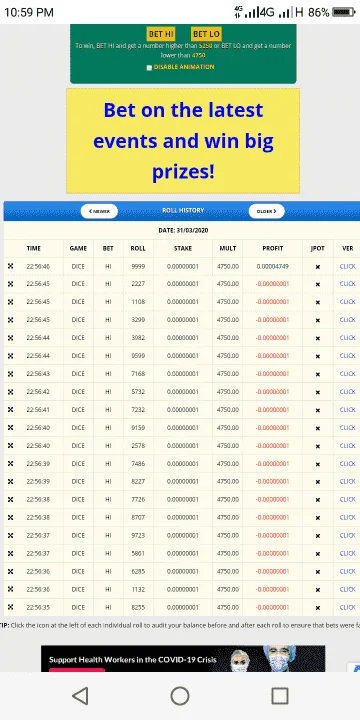
Task: Go to OLDER roll history page
Action: pos(267,211)
